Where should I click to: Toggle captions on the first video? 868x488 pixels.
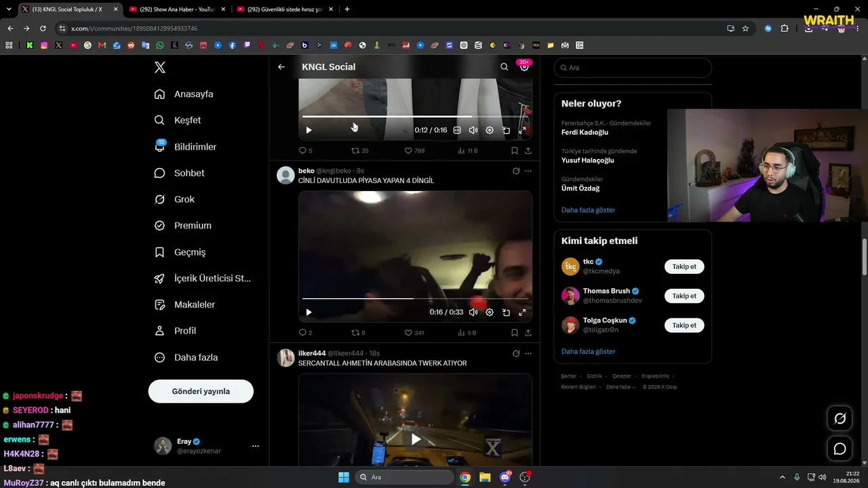click(x=457, y=130)
